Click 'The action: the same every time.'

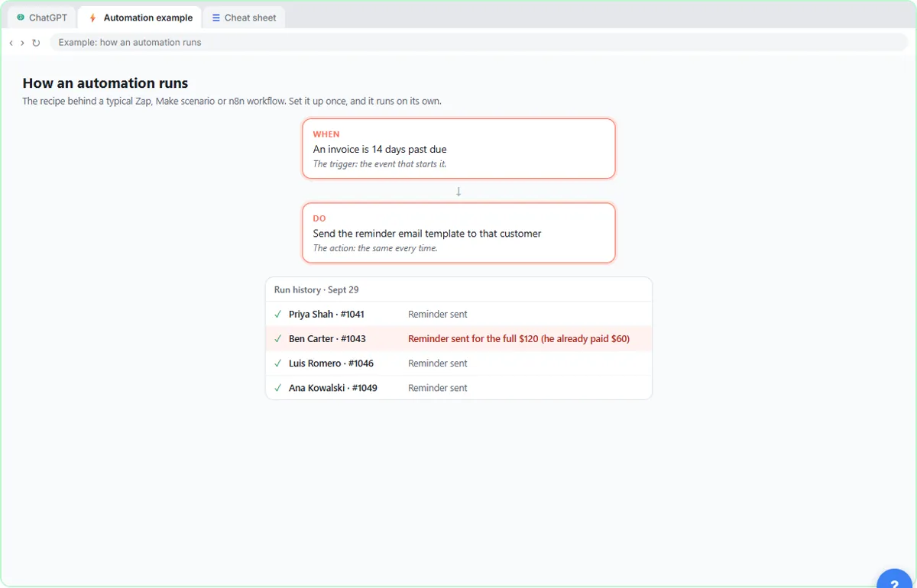click(375, 248)
